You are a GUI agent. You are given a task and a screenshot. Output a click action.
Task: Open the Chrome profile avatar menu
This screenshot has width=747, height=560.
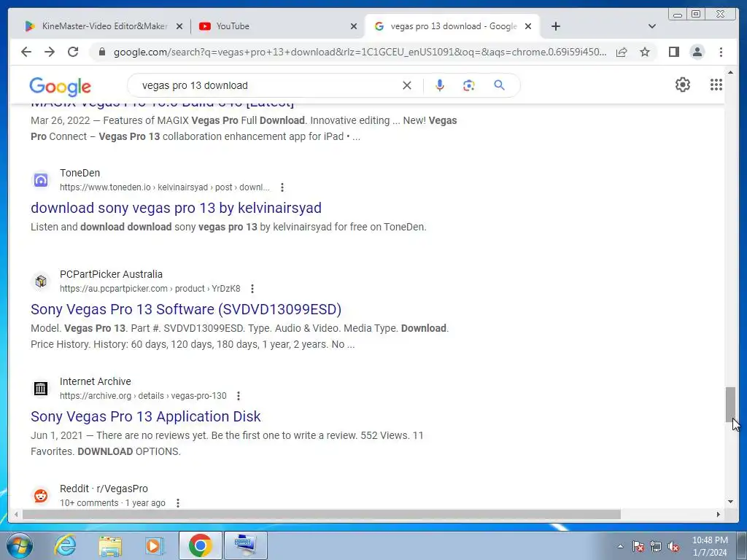[x=697, y=52]
